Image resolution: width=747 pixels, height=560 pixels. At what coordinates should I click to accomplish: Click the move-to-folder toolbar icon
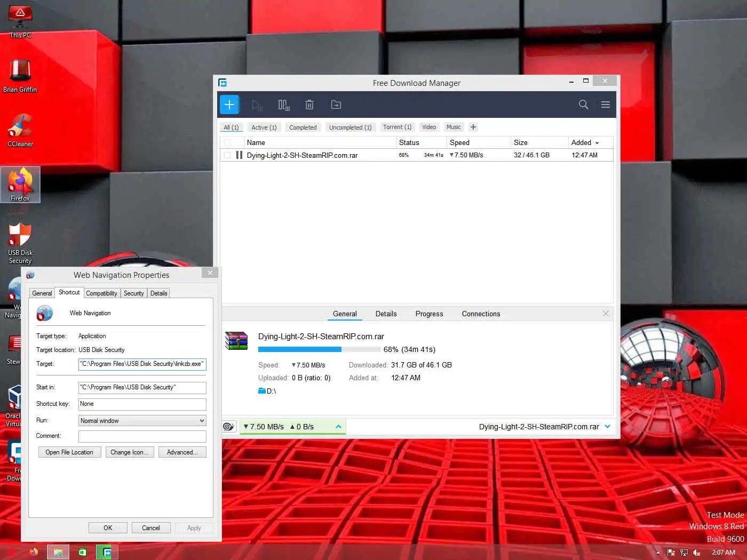click(x=336, y=105)
